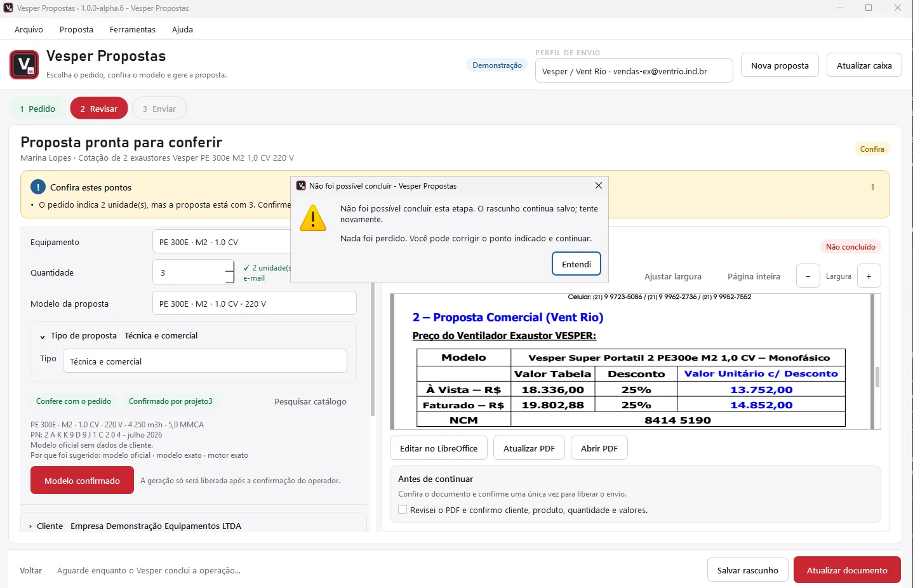This screenshot has width=913, height=588.
Task: Click Ajustar largura
Action: [673, 276]
